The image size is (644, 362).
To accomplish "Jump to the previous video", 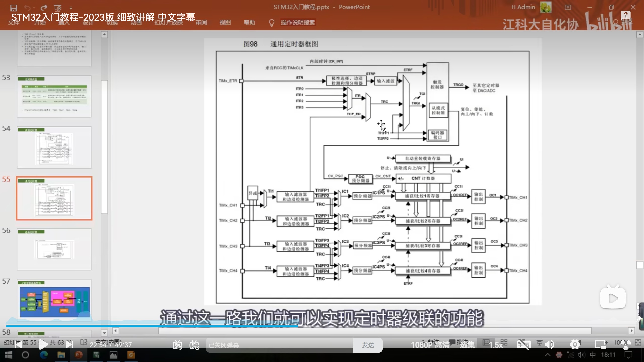I will click(18, 345).
